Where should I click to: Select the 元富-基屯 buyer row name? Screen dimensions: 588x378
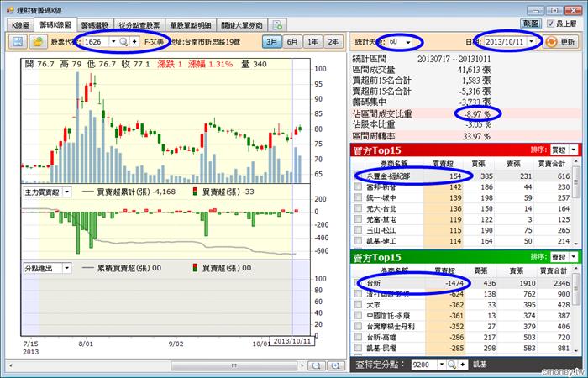coord(381,219)
